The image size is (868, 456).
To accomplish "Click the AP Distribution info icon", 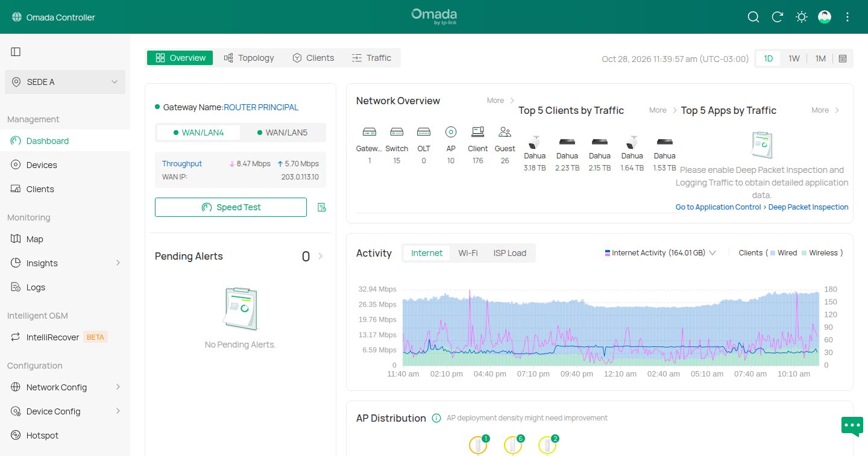I will pyautogui.click(x=436, y=418).
